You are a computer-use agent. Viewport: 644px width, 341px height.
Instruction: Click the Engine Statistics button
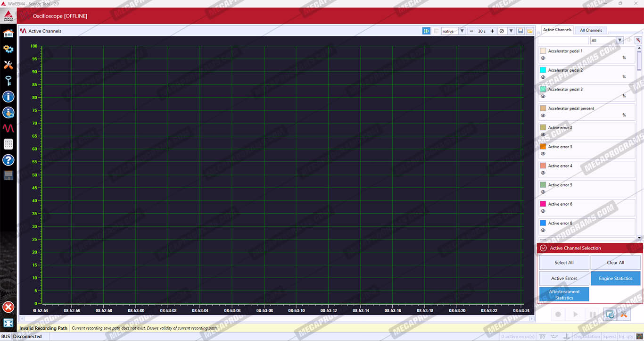pyautogui.click(x=615, y=278)
